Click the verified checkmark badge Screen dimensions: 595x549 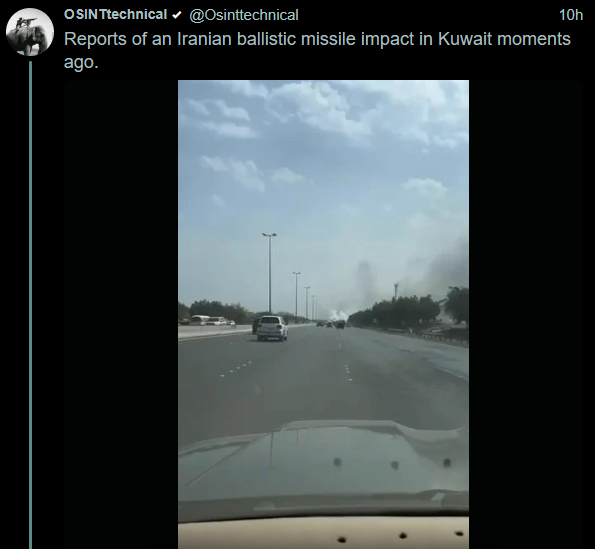coord(176,15)
